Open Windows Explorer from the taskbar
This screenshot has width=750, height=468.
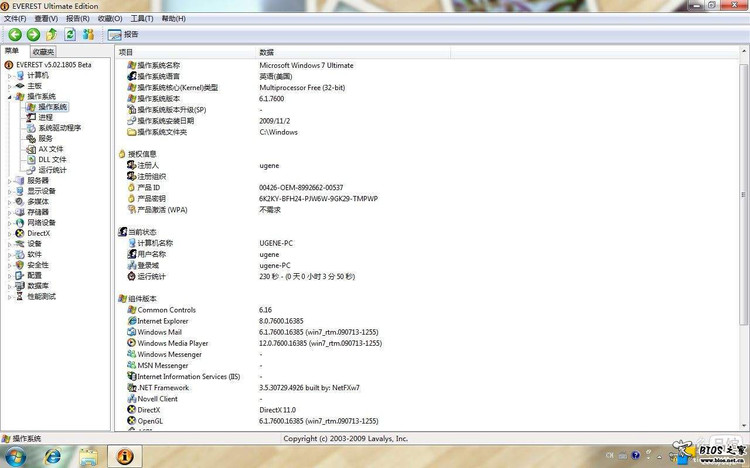point(88,456)
